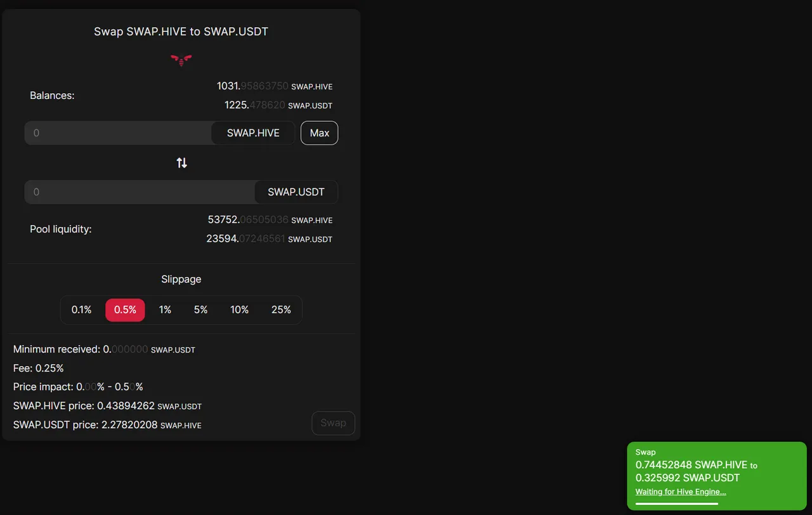812x515 pixels.
Task: Swap token direction with the arrows icon
Action: (x=181, y=163)
